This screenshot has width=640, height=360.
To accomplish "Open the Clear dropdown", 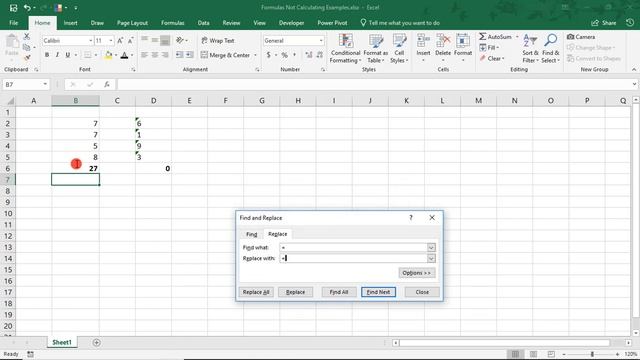I will point(492,58).
